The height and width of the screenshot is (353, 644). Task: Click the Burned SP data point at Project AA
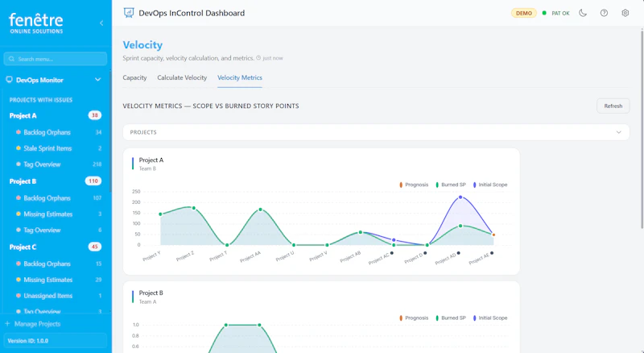261,210
